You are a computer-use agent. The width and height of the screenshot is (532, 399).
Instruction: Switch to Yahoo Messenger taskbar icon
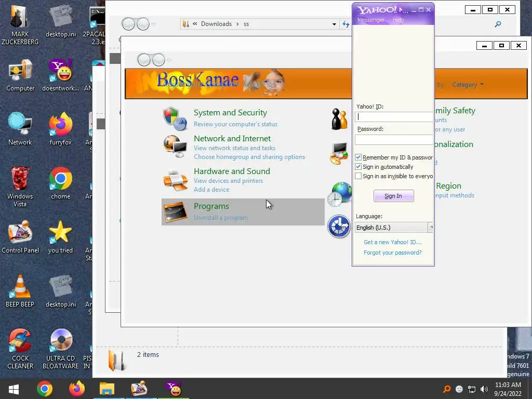point(174,389)
